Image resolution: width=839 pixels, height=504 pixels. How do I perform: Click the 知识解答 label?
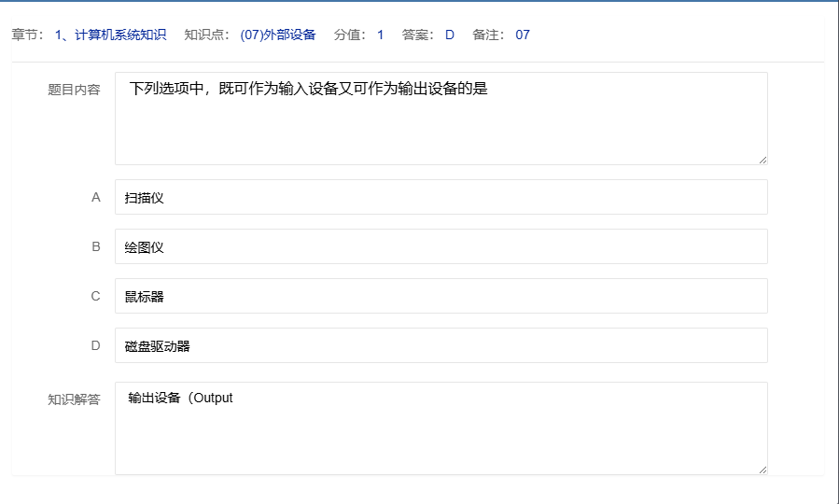(x=74, y=399)
